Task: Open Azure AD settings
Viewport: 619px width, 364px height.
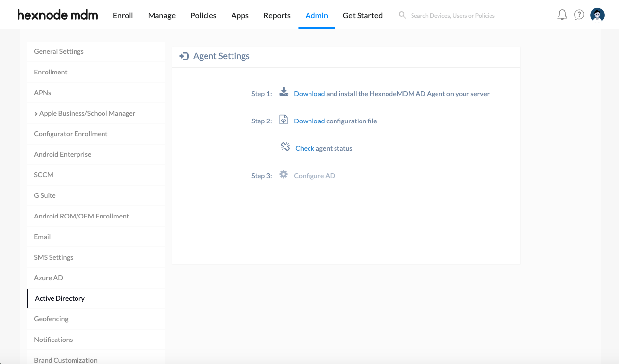Action: pyautogui.click(x=96, y=278)
